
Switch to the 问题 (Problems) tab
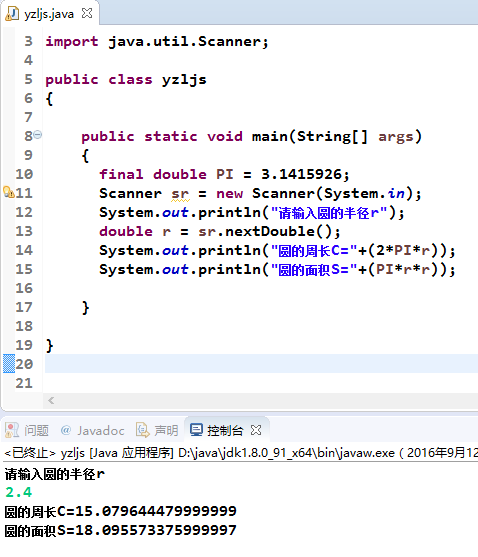[x=27, y=430]
